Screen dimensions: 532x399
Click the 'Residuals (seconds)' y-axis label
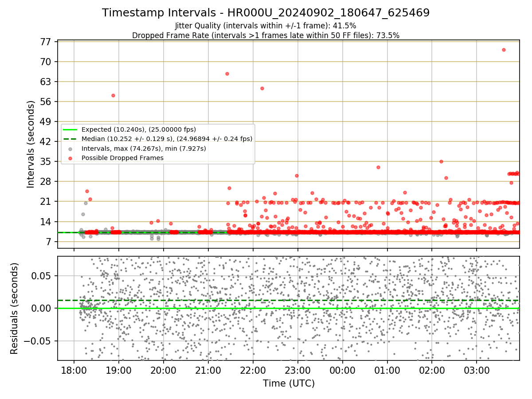[x=14, y=308]
